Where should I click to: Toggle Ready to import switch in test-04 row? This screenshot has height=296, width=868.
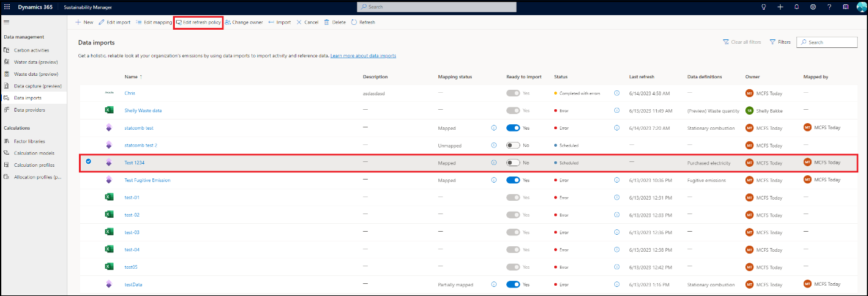514,250
